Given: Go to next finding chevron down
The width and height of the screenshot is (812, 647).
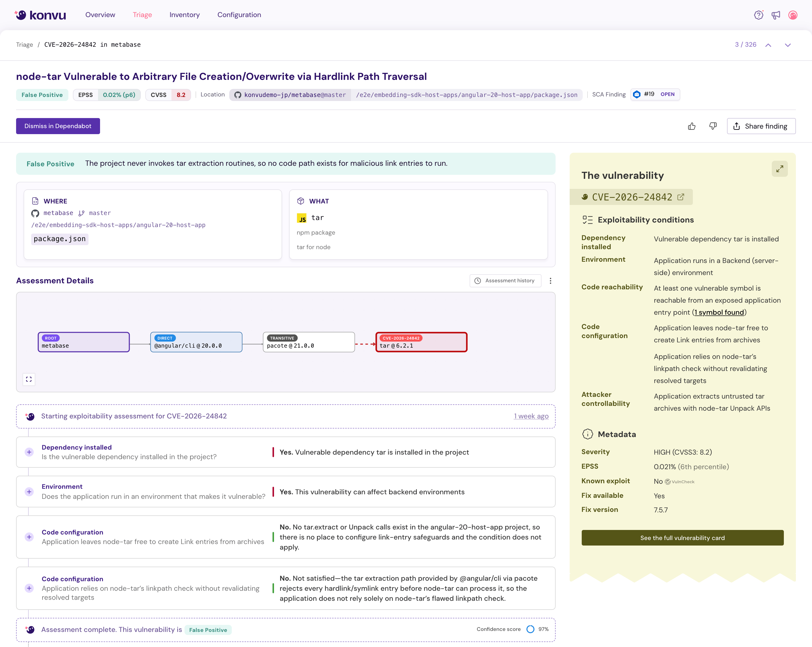Looking at the screenshot, I should (788, 45).
